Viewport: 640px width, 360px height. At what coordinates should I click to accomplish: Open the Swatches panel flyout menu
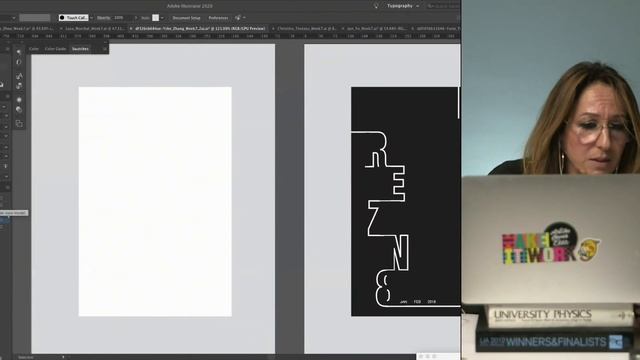pyautogui.click(x=105, y=49)
